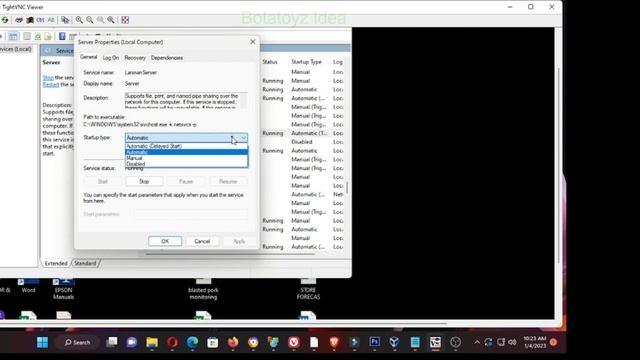The width and height of the screenshot is (640, 360).
Task: Click inside the service Description text box
Action: [186, 100]
